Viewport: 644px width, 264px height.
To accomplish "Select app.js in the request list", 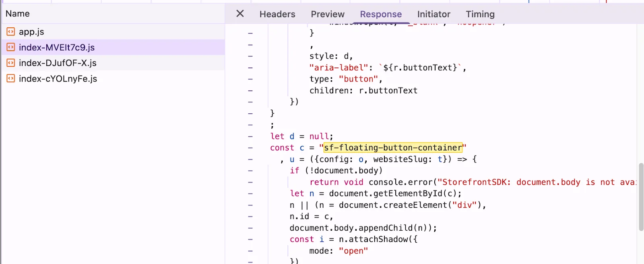I will pos(113,31).
